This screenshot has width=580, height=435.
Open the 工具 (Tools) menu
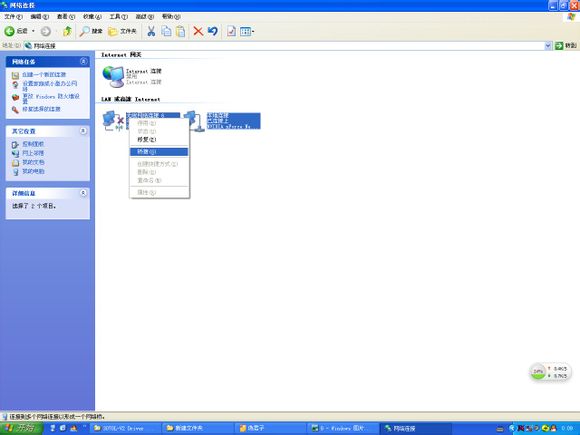tap(118, 17)
